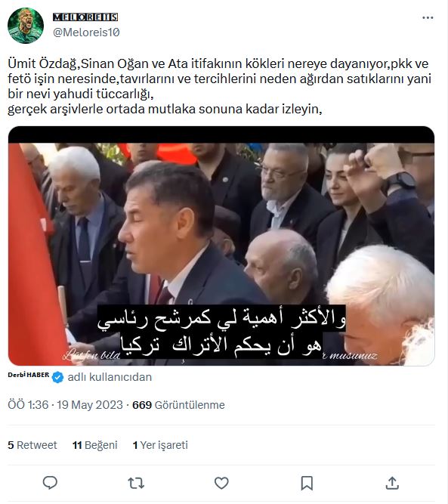448x504 pixels.
Task: Click the MELOREIS display name
Action: tap(85, 17)
